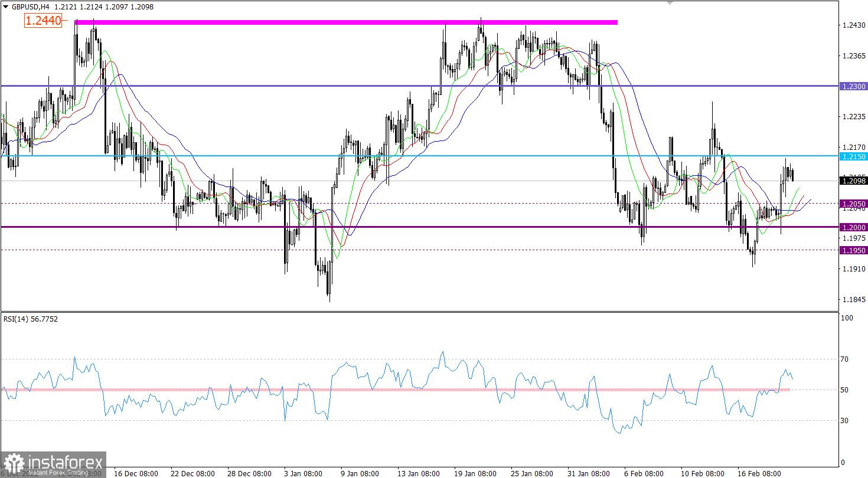Click the 6 Feb 08:00 time label
868x478 pixels.
[x=644, y=473]
